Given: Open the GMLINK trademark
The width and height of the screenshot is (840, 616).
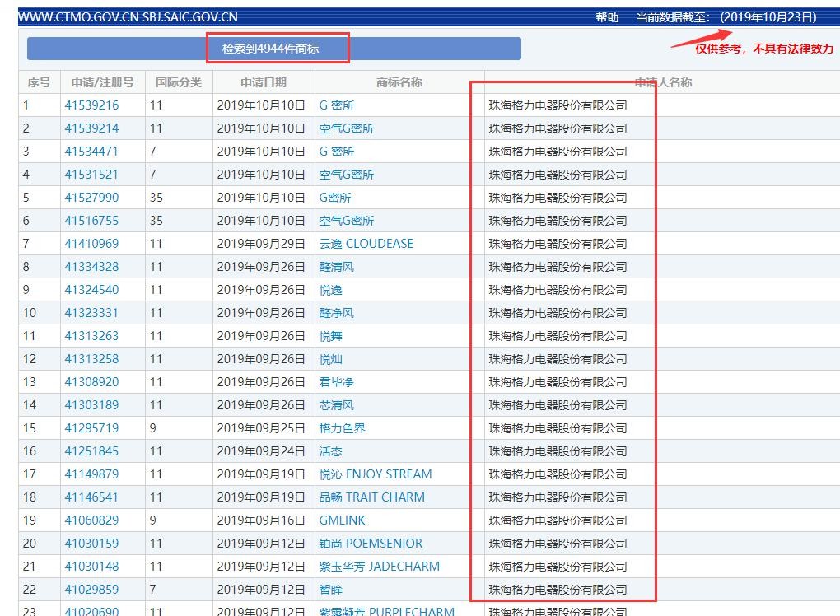Looking at the screenshot, I should click(342, 520).
